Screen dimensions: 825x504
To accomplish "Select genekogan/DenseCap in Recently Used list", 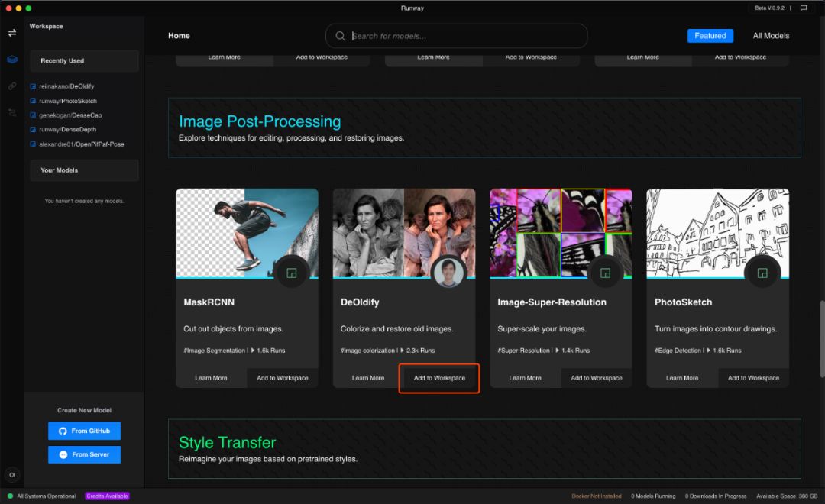I will pyautogui.click(x=70, y=115).
